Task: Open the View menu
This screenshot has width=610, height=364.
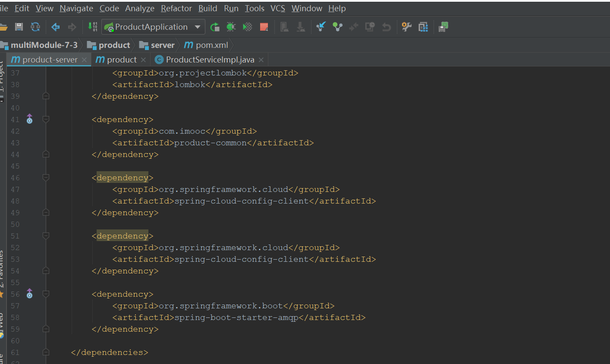Action: pos(44,8)
